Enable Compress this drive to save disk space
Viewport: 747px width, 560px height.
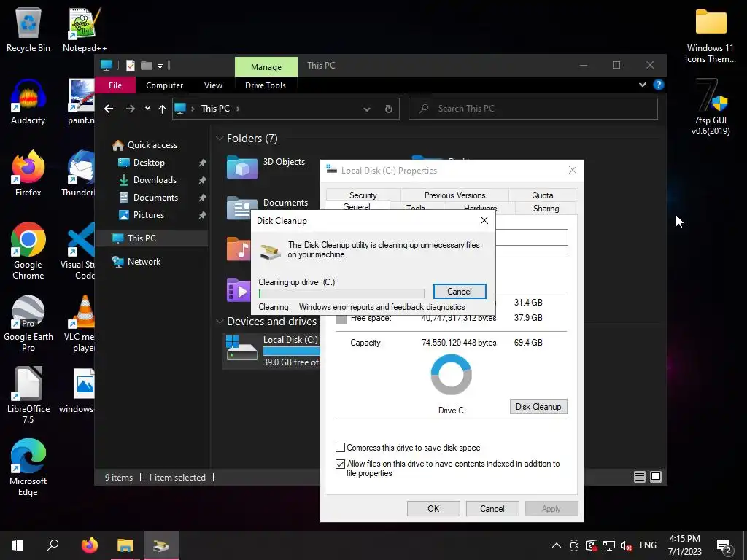[x=340, y=448]
